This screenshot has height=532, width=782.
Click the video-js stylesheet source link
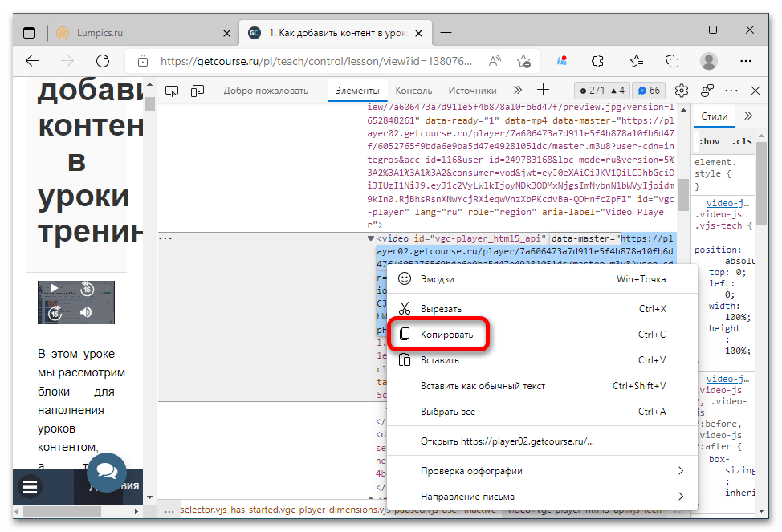click(x=727, y=203)
